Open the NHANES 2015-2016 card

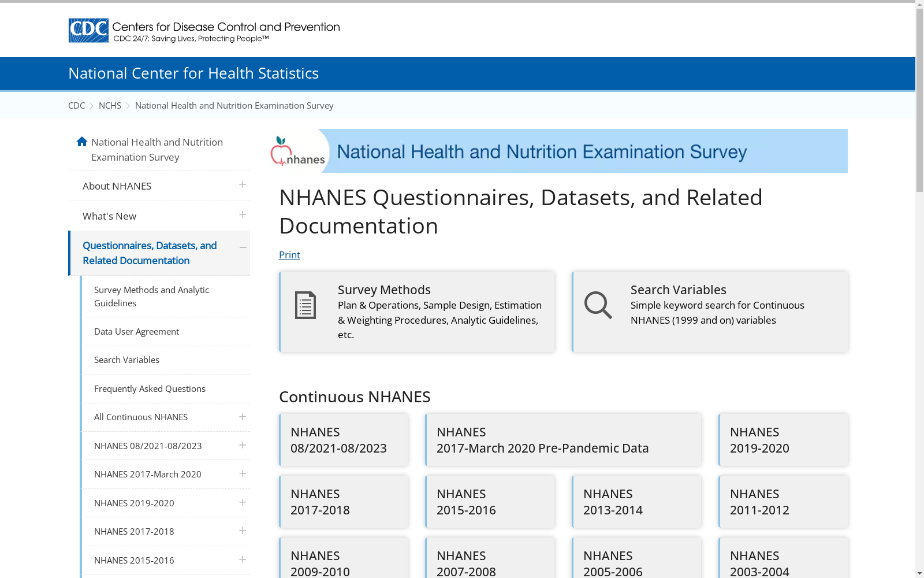pos(490,502)
